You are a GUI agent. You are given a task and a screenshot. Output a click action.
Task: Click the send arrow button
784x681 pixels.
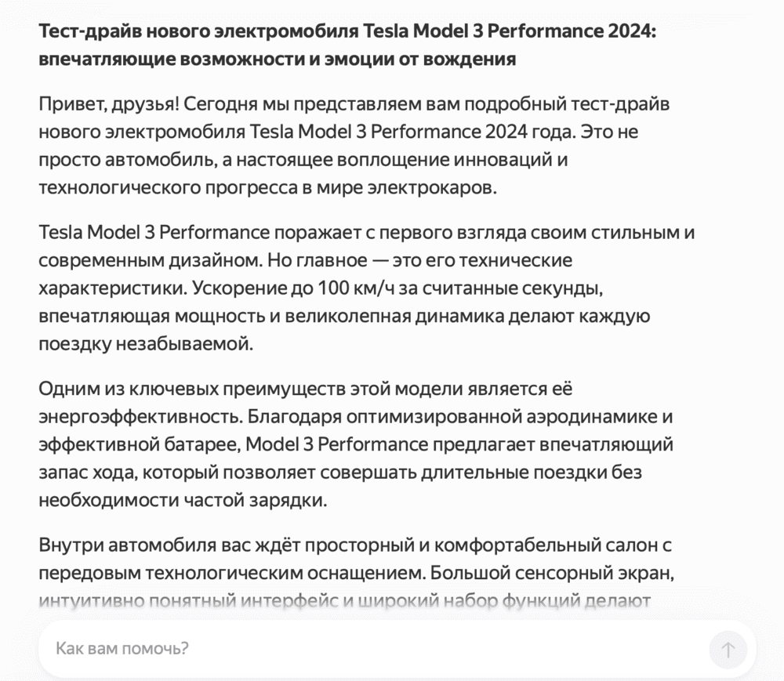[x=728, y=650]
